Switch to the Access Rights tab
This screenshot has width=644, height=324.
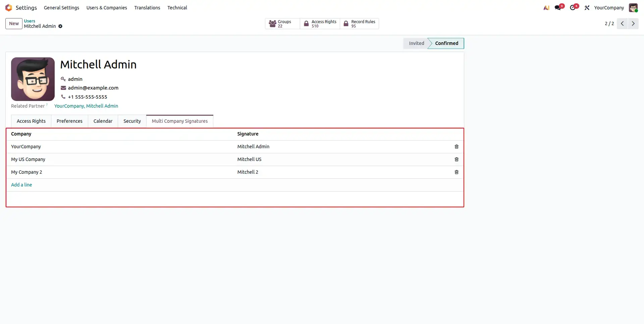pyautogui.click(x=31, y=121)
